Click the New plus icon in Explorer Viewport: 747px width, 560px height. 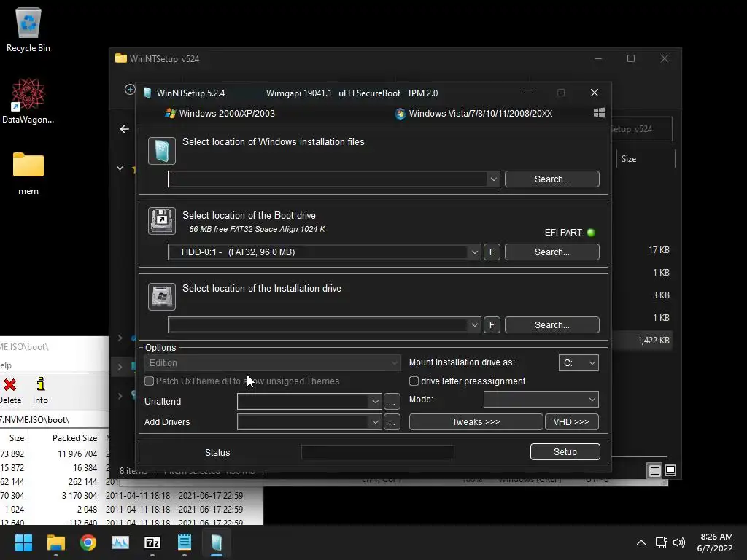(130, 90)
